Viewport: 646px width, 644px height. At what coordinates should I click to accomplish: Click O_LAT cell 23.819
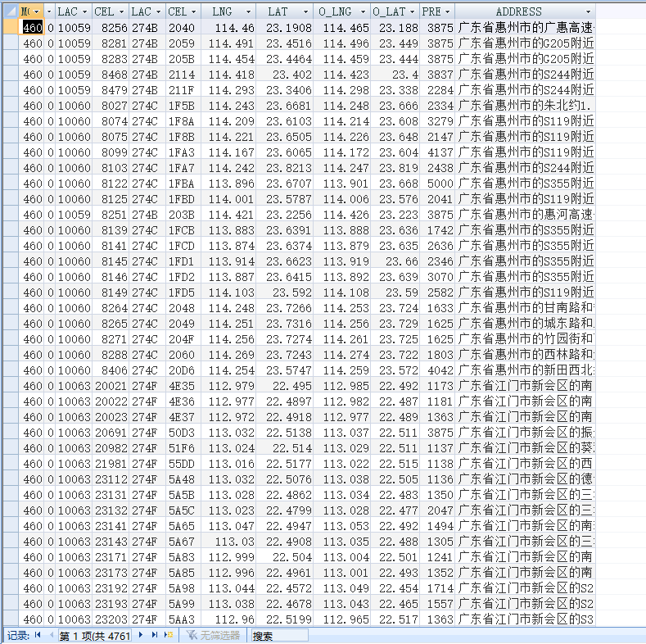395,168
